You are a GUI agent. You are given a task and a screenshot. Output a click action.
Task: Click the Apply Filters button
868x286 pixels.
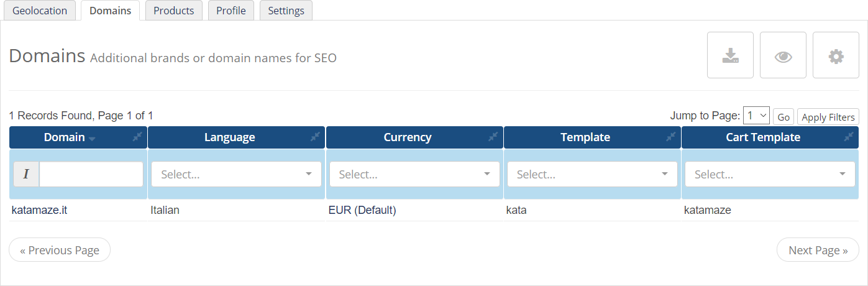(x=828, y=117)
